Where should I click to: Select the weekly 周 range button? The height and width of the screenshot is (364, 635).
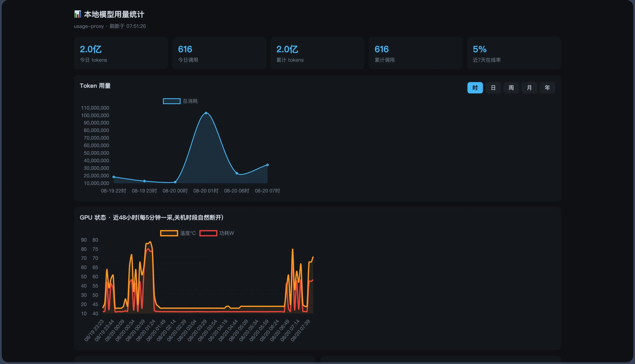coord(511,88)
